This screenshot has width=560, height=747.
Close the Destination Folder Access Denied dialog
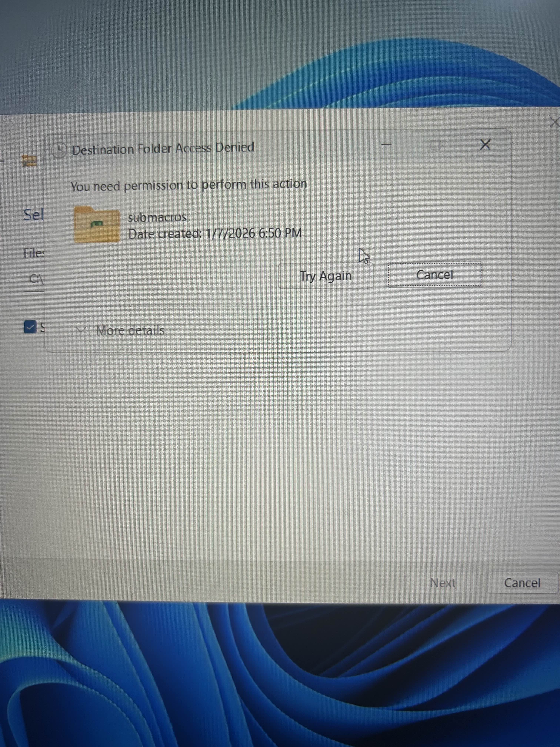click(x=485, y=145)
